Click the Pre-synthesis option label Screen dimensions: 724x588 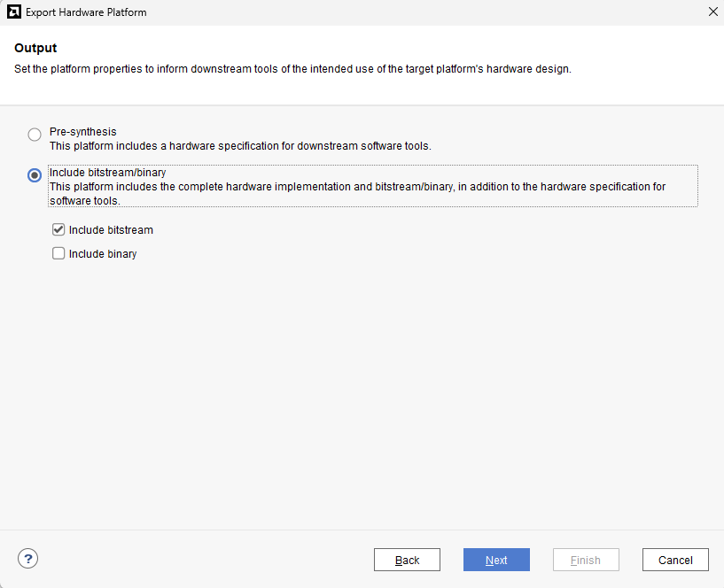pos(82,132)
